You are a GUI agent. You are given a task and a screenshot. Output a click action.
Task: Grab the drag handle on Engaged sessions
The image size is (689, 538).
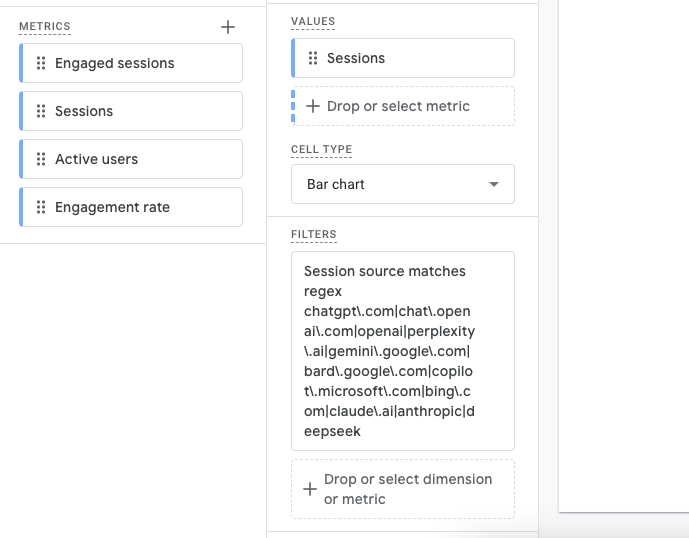[41, 63]
